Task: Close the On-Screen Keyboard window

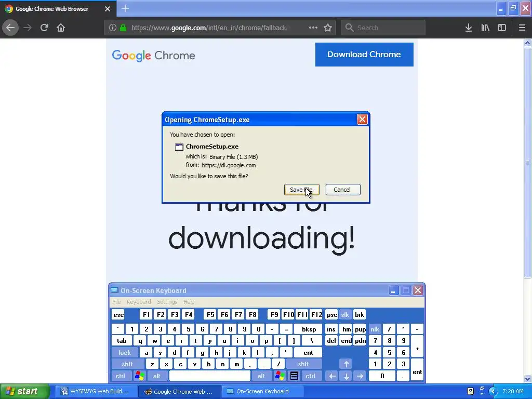Action: tap(418, 290)
